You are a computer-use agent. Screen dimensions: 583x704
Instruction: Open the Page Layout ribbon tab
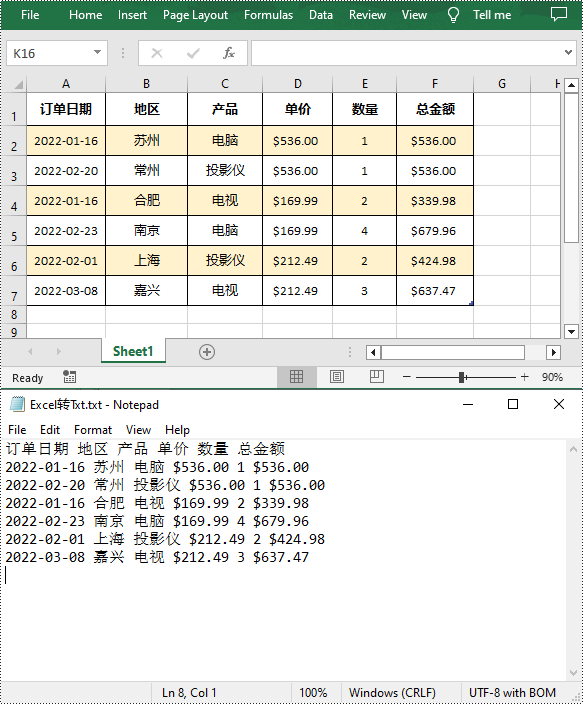point(195,15)
